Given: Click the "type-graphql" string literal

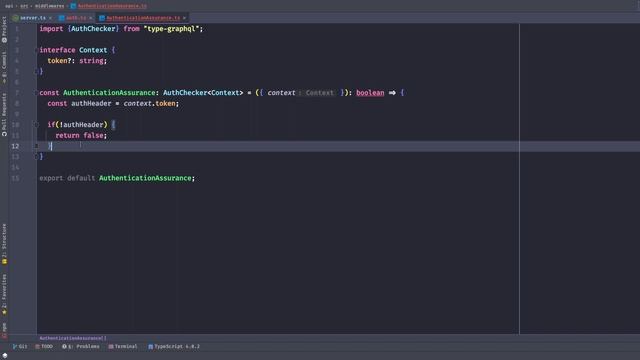Looking at the screenshot, I should click(171, 29).
